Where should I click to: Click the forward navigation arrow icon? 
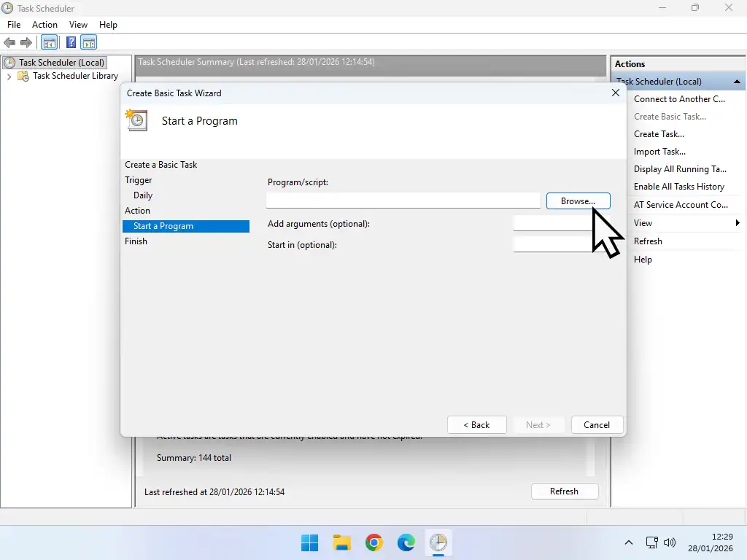click(26, 42)
